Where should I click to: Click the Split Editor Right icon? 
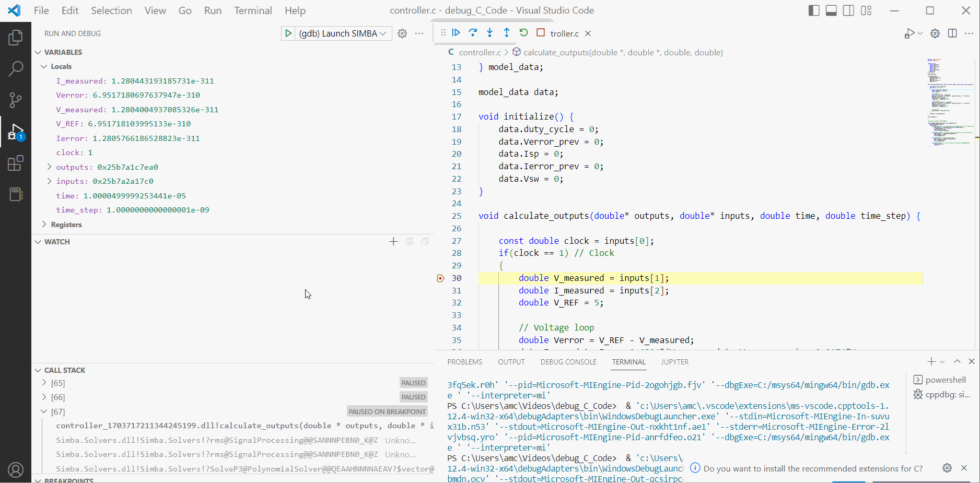(x=952, y=33)
